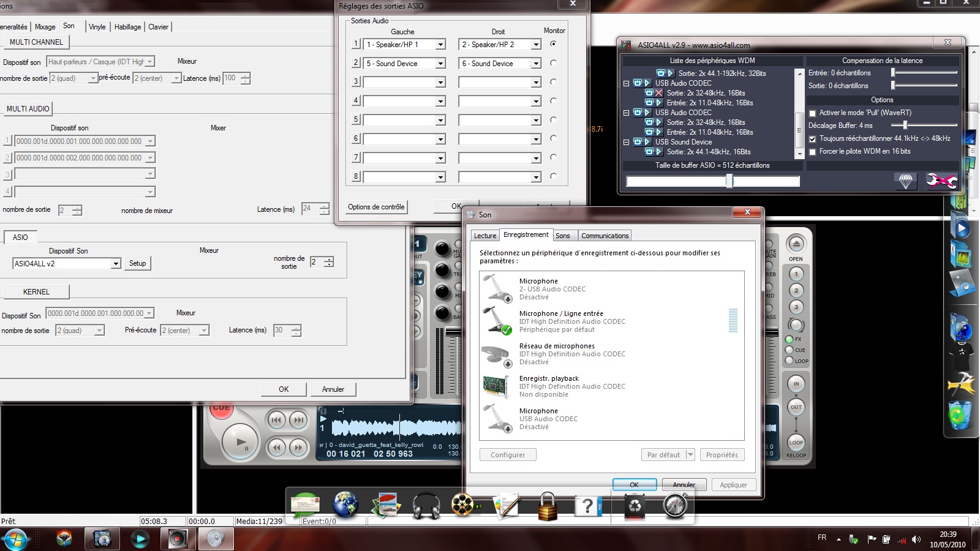
Task: Click the parachute icon in ASIO4ALL
Action: pyautogui.click(x=905, y=181)
